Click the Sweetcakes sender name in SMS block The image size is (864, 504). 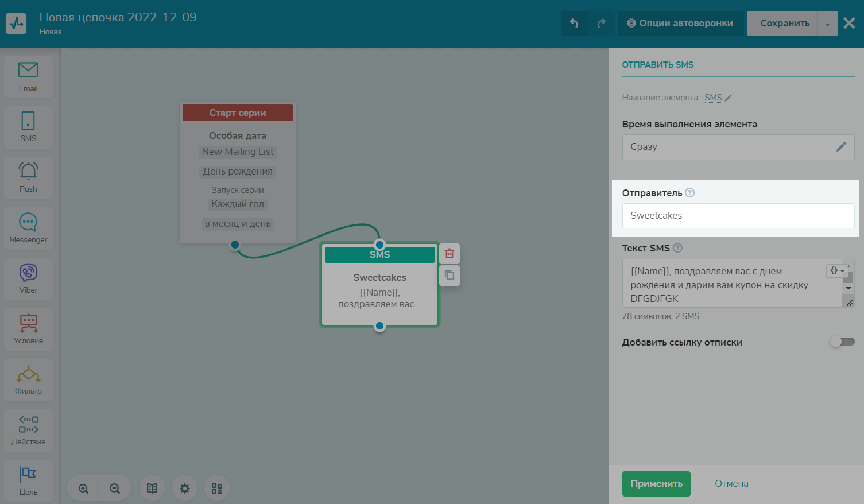379,277
